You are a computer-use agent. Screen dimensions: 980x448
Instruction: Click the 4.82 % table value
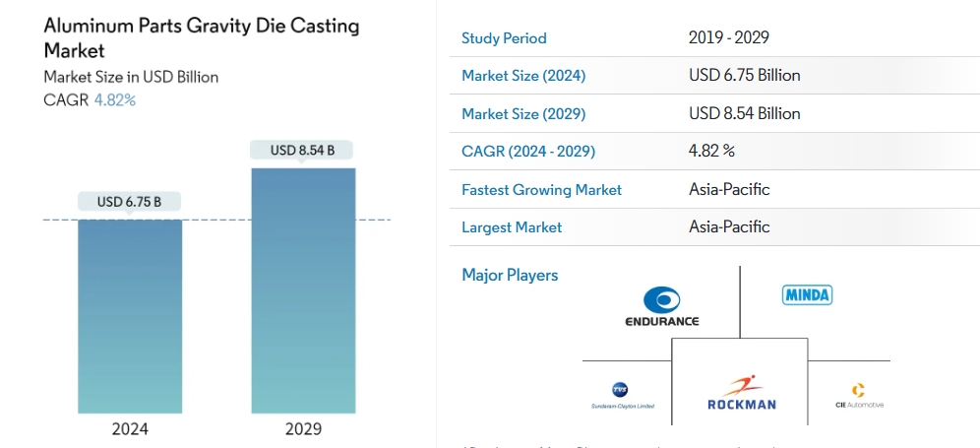click(x=711, y=151)
